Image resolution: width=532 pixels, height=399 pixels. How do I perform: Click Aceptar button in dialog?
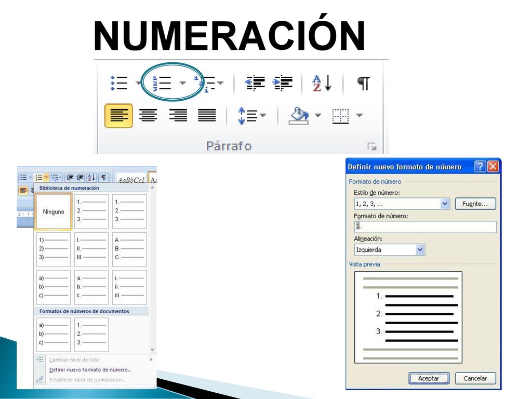pyautogui.click(x=429, y=378)
